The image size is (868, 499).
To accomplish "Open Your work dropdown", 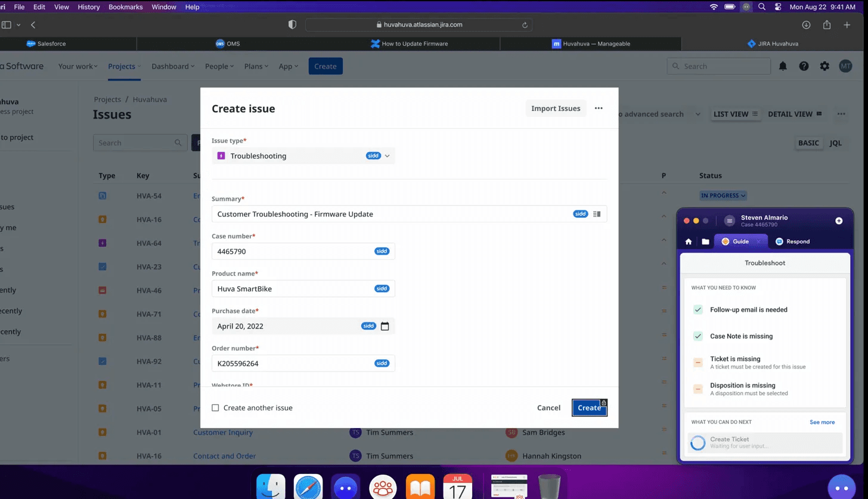I will 78,66.
